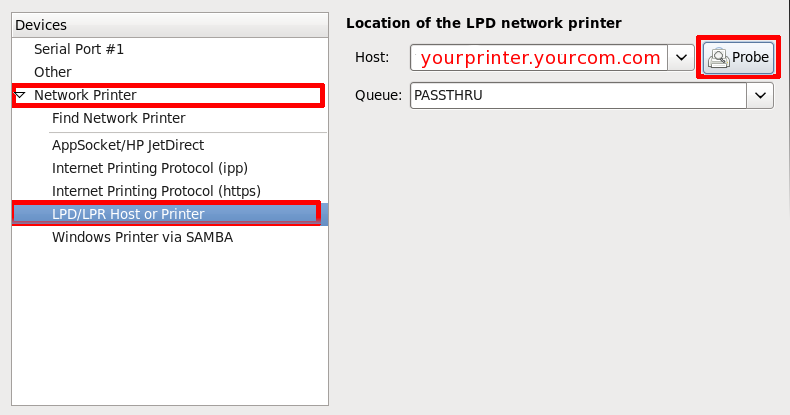The height and width of the screenshot is (415, 790).
Task: Click the Devices column header
Action: click(x=42, y=24)
